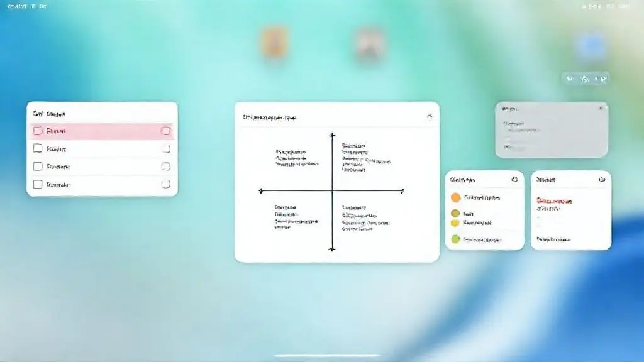Click the rightmost icon in the floating pill toolbar
The height and width of the screenshot is (362, 644).
(602, 79)
